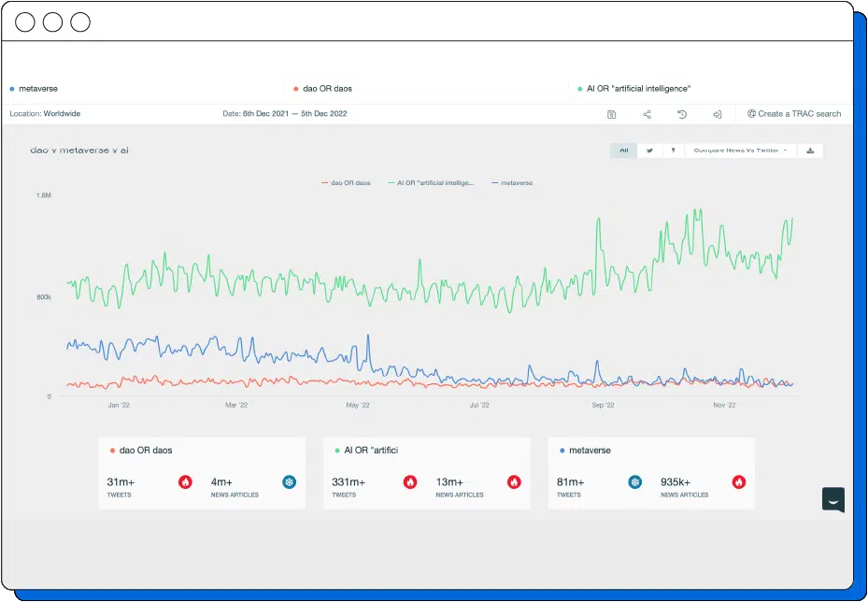Click the AI OR "artificial intelligence" query field

tap(638, 89)
